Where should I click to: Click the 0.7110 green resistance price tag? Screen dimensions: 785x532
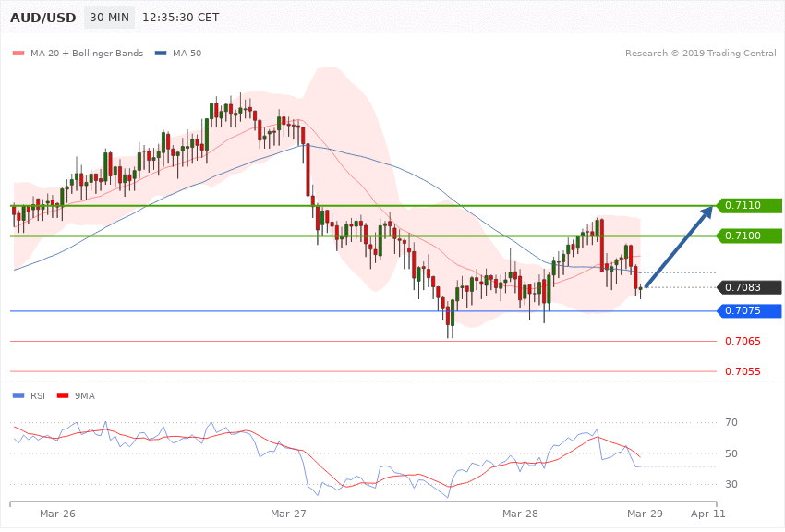[x=749, y=206]
